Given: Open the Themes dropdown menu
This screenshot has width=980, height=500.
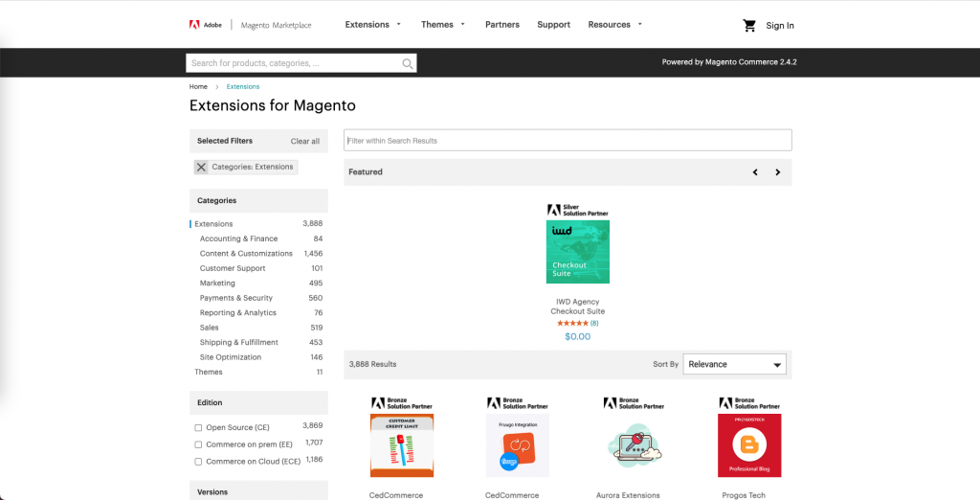Looking at the screenshot, I should point(443,24).
